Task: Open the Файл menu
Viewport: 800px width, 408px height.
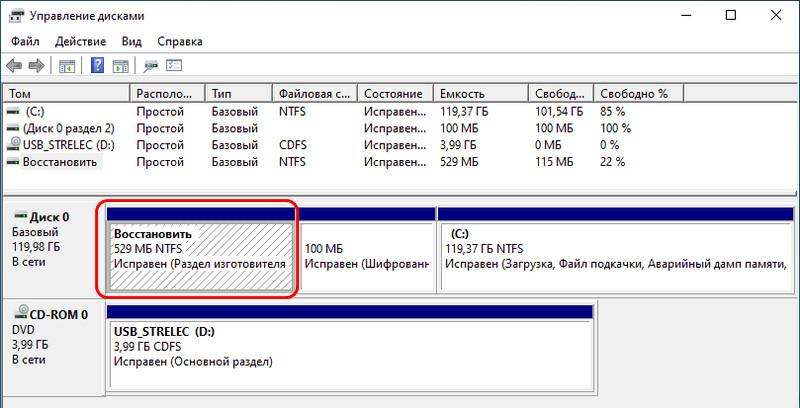Action: [x=25, y=41]
